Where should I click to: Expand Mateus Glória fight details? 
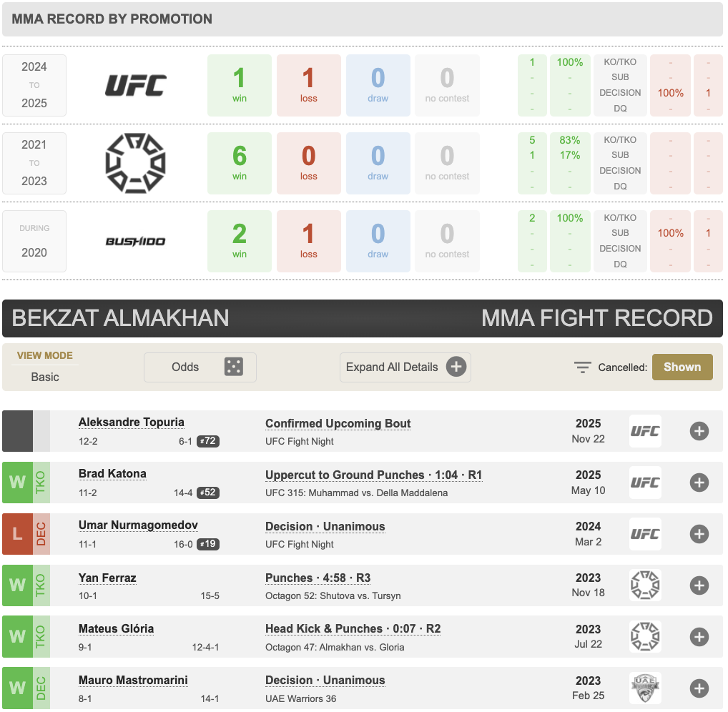pyautogui.click(x=699, y=637)
